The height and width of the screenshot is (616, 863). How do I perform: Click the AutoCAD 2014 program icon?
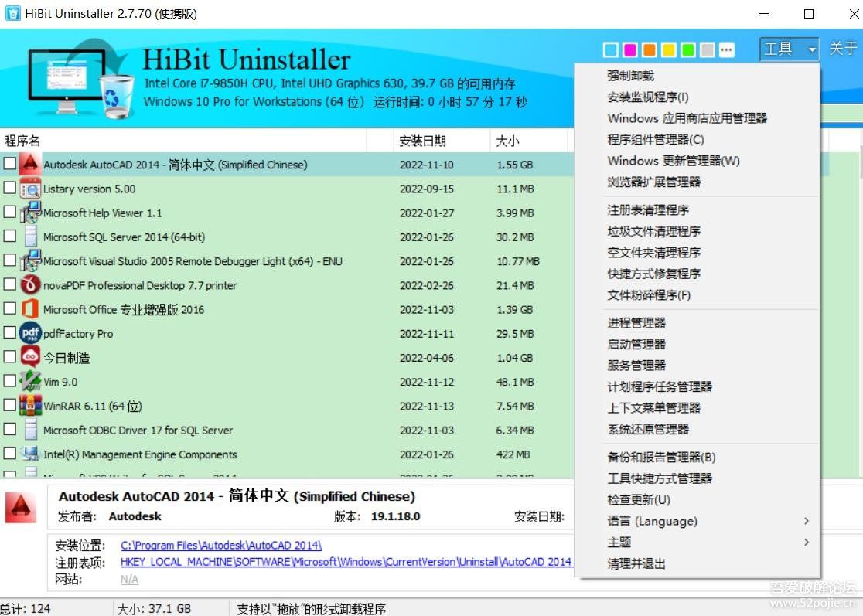click(x=29, y=165)
